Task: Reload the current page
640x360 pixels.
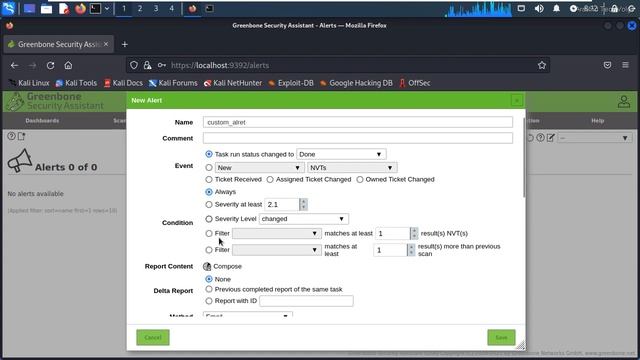Action: pyautogui.click(x=50, y=65)
